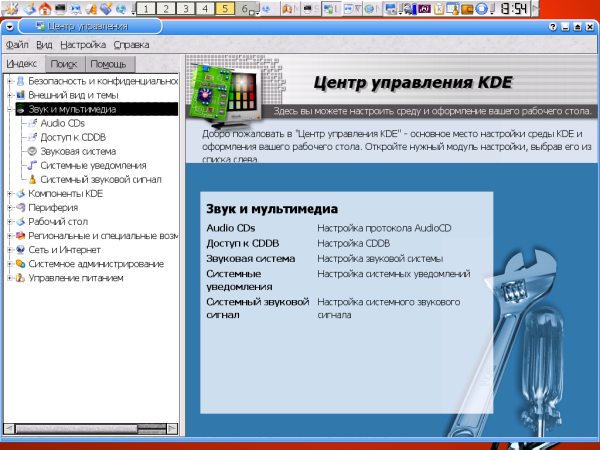Open Доступ к CDDB link in summary
600x450 pixels.
pyautogui.click(x=243, y=243)
